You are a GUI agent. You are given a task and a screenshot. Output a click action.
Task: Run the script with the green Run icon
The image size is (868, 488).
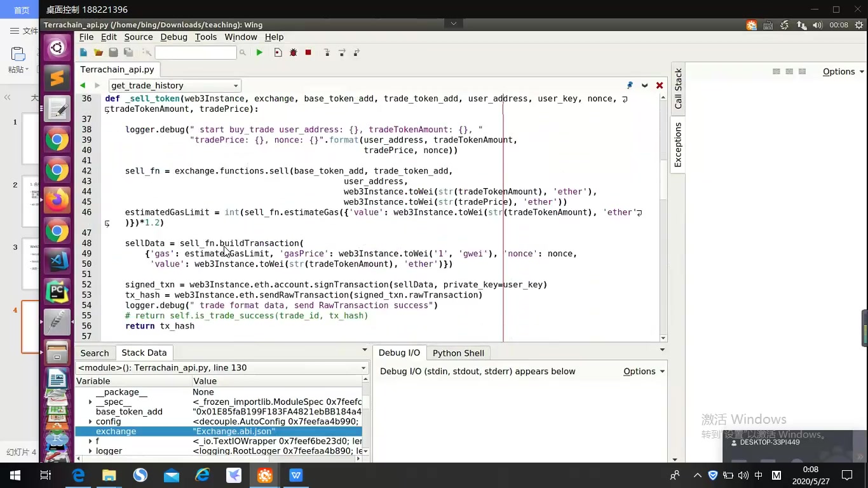click(259, 53)
